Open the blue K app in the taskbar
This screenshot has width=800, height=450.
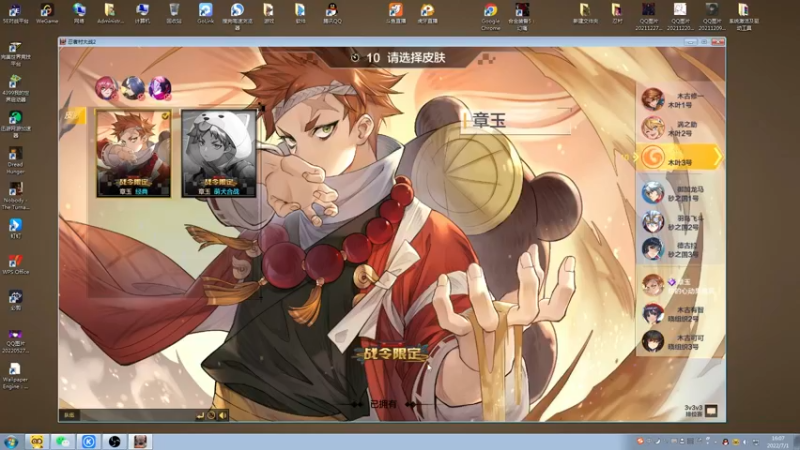pyautogui.click(x=89, y=442)
